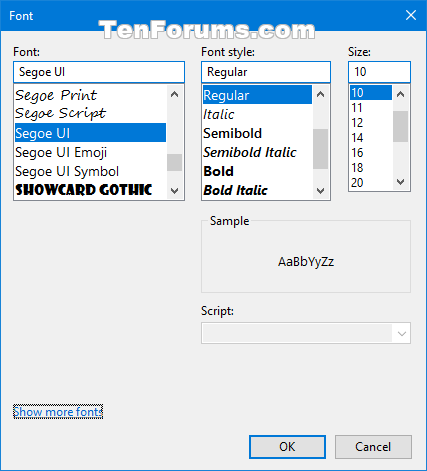Dismiss dialog with Cancel button
This screenshot has height=471, width=427.
coord(373,447)
